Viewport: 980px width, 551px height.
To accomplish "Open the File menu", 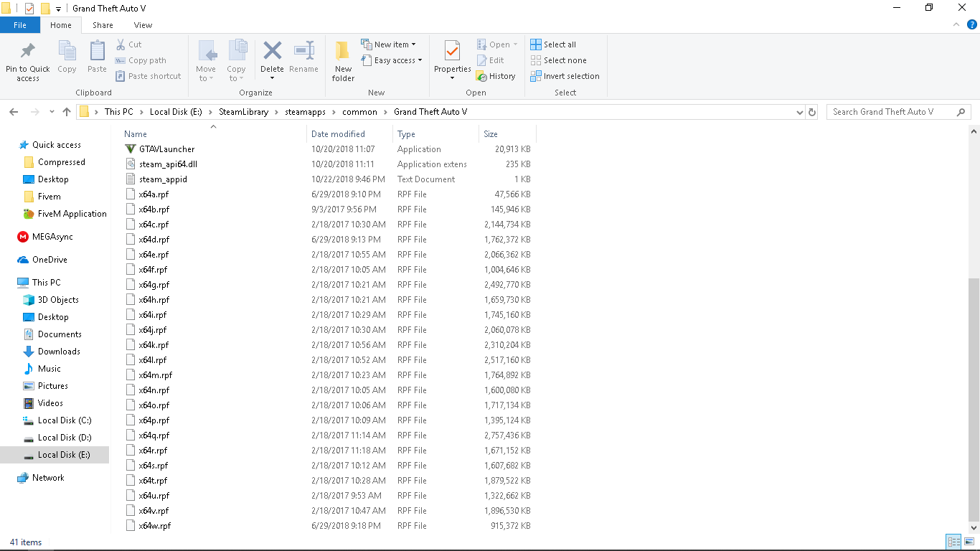I will [20, 25].
